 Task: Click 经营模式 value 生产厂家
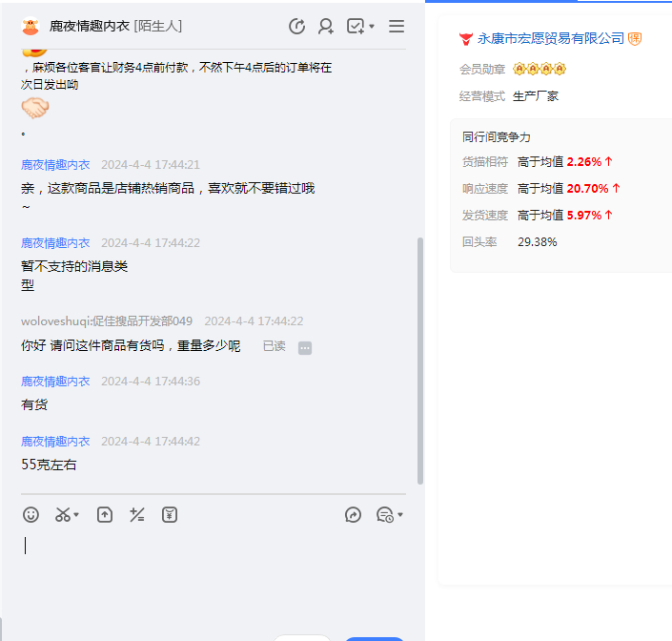536,96
